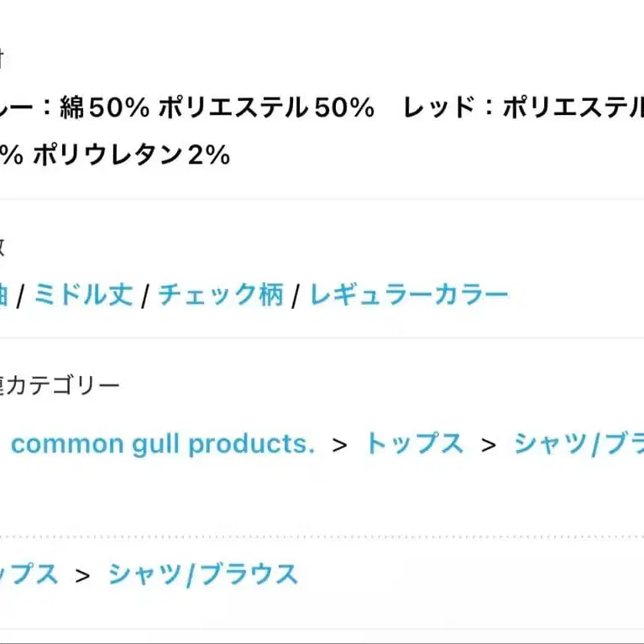Click the 綿50% ポリエステル50% material text
The image size is (644, 644).
(217, 107)
